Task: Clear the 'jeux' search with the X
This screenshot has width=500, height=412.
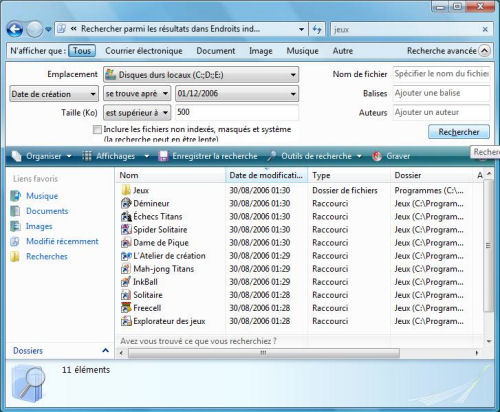Action: coord(485,29)
